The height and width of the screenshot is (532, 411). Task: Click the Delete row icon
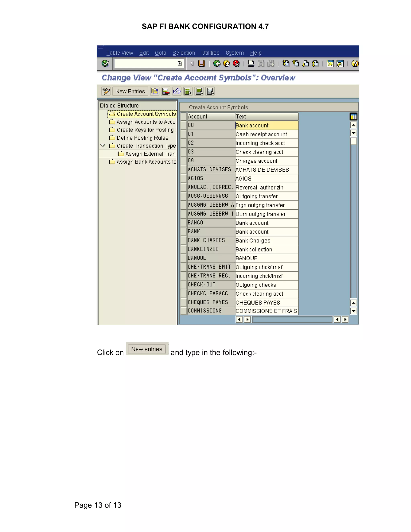(x=166, y=91)
